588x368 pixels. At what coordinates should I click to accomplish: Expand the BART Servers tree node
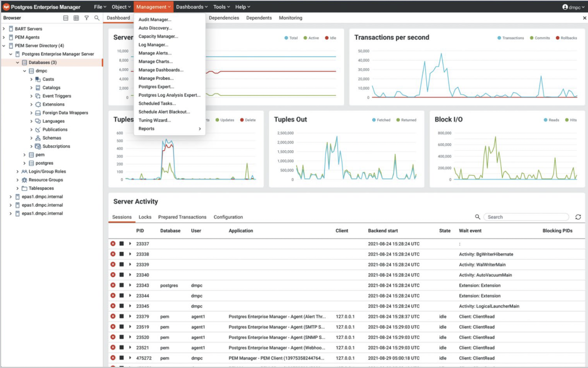4,29
